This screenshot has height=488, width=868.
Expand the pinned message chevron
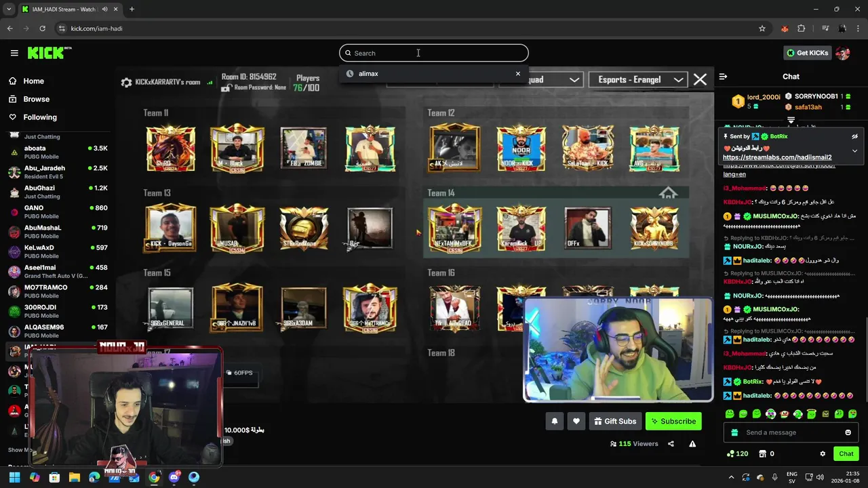[x=854, y=150]
